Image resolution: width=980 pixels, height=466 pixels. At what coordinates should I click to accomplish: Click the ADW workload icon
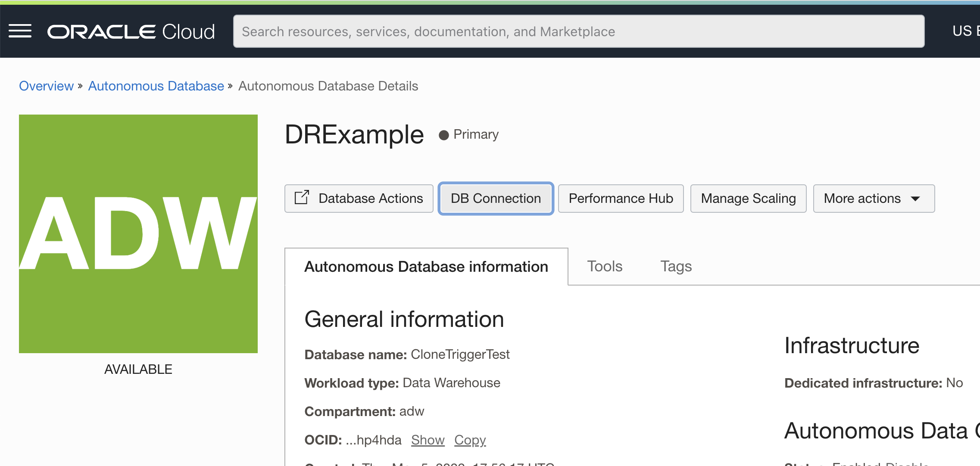click(138, 233)
